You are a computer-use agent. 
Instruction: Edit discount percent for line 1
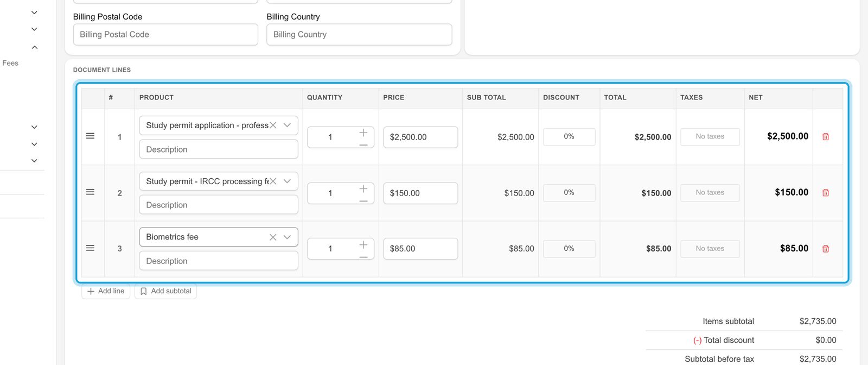569,136
